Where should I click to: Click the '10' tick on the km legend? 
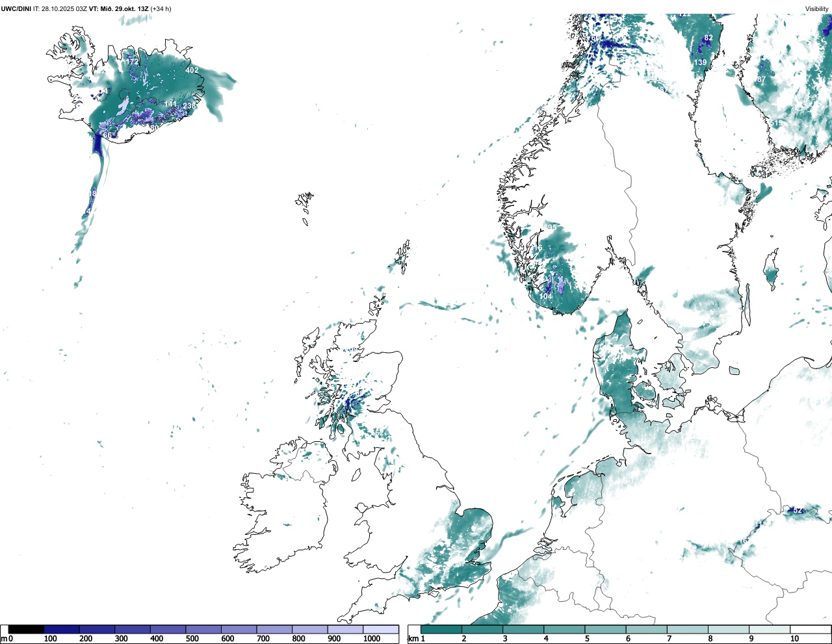pos(794,639)
